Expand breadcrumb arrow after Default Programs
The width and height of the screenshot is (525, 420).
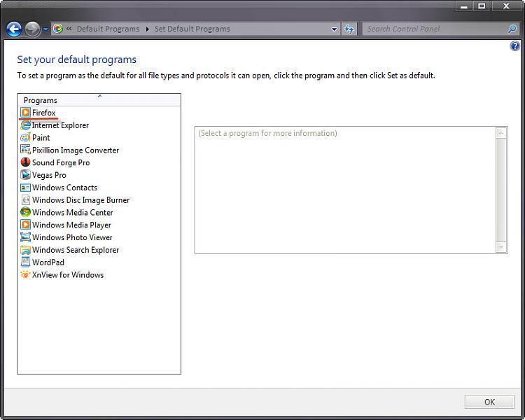click(147, 29)
